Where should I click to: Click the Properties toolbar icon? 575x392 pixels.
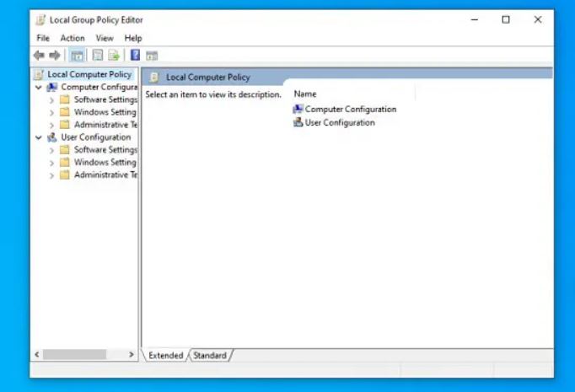tap(98, 56)
